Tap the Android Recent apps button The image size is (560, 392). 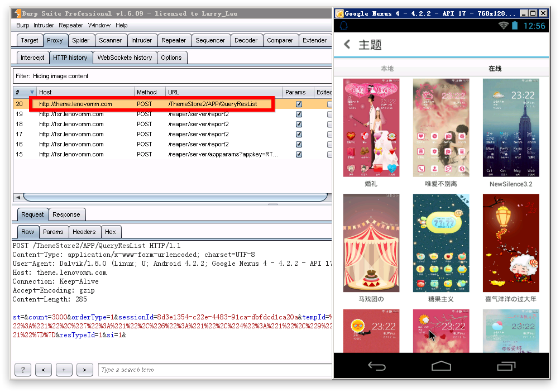point(506,366)
